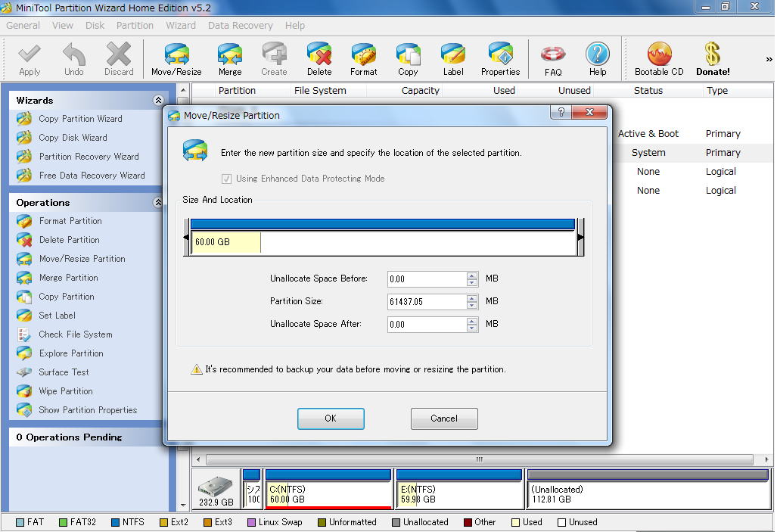Launch Copy Partition Wizard
This screenshot has width=777, height=532.
80,119
